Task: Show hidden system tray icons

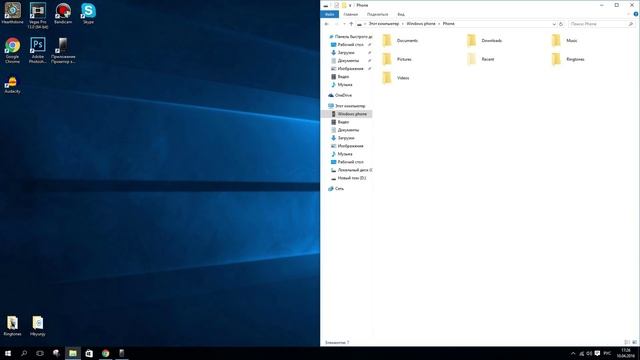Action: tap(573, 353)
